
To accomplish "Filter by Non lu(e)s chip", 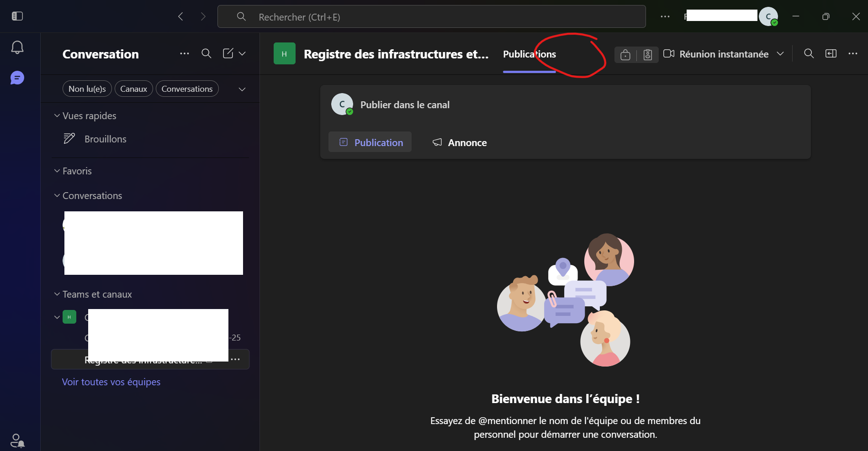I will tap(87, 89).
